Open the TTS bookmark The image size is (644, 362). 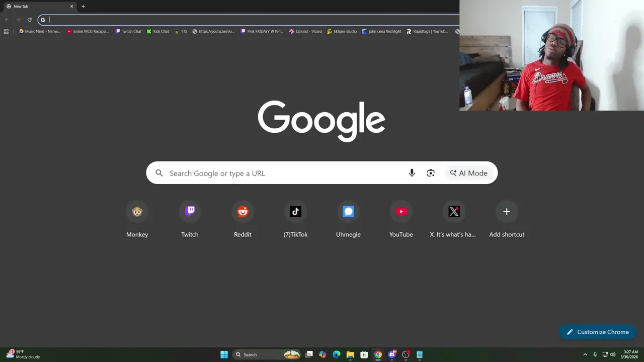point(181,31)
